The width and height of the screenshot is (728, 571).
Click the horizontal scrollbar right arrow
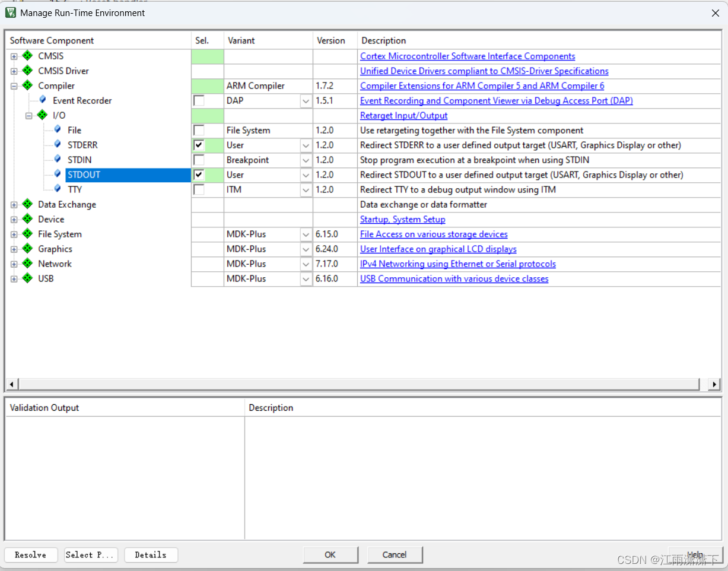point(713,384)
